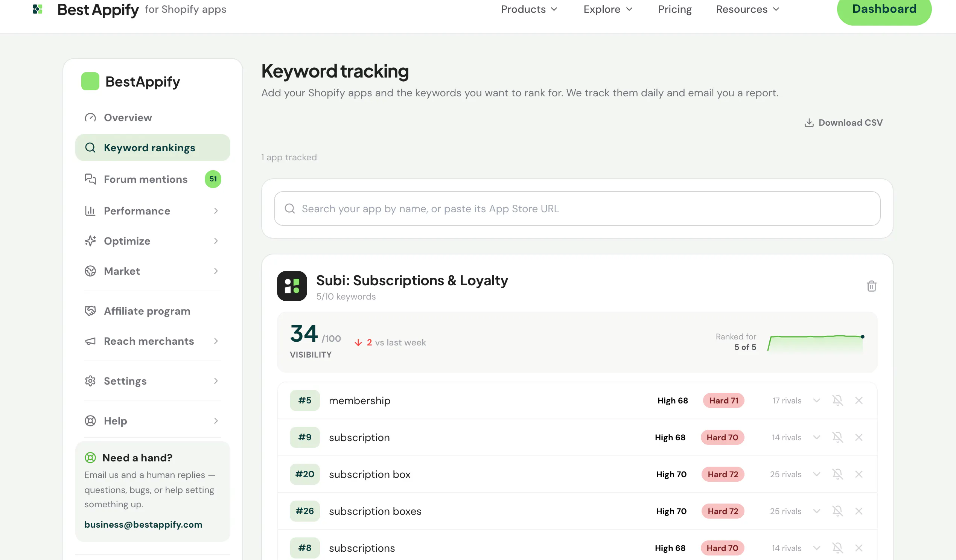Click the Hard 71 difficulty badge

(x=723, y=401)
